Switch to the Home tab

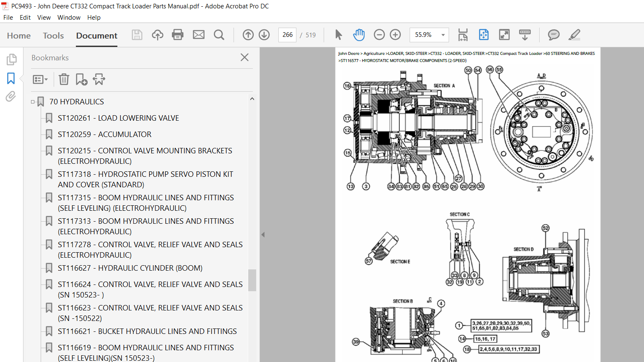pos(19,36)
